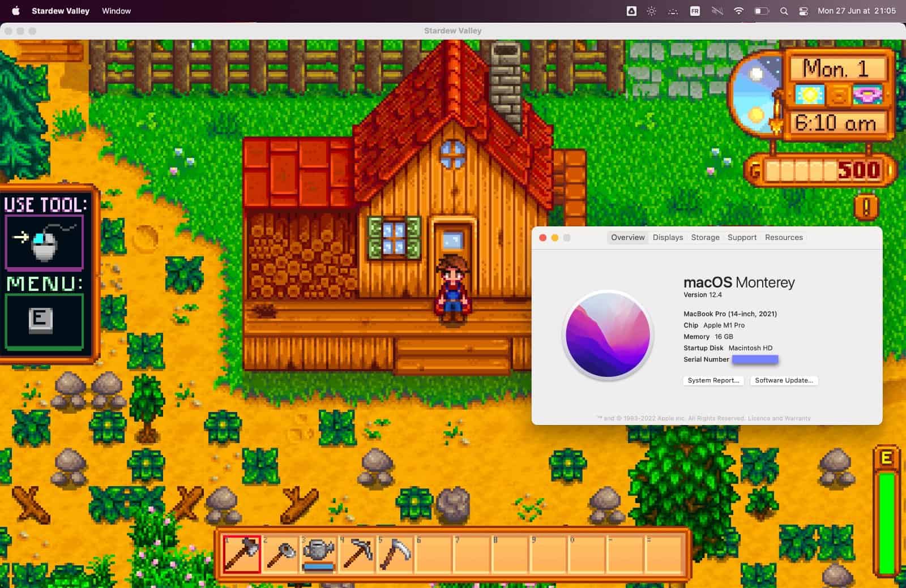Click the battery icon in menu bar
This screenshot has width=906, height=588.
tap(761, 11)
